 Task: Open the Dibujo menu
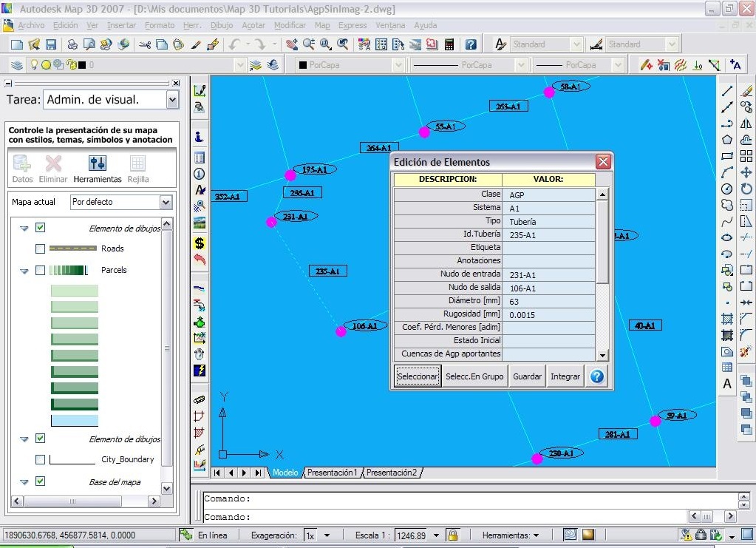[222, 25]
